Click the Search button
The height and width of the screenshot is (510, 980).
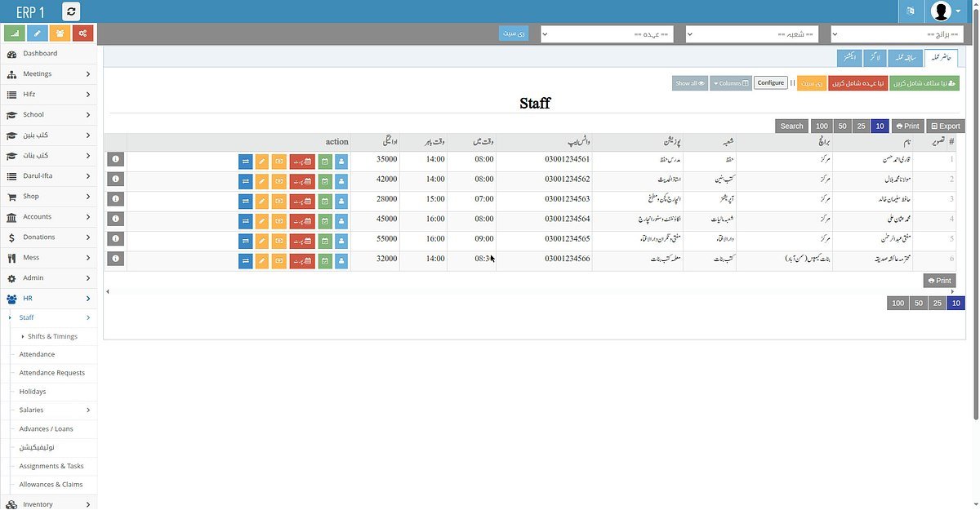(x=791, y=126)
